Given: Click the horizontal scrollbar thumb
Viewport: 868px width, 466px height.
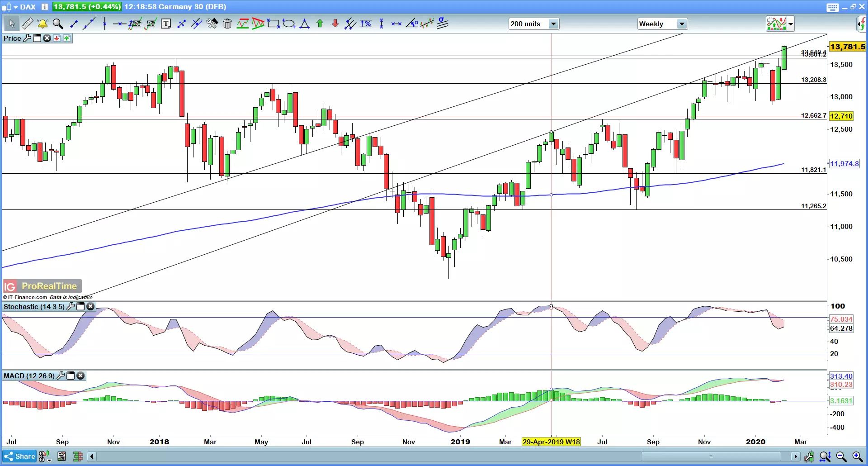Looking at the screenshot, I should tap(711, 456).
